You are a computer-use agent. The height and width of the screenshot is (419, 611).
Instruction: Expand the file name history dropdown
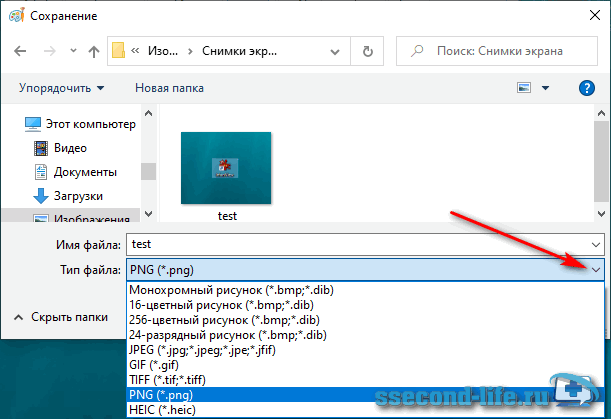[x=596, y=244]
